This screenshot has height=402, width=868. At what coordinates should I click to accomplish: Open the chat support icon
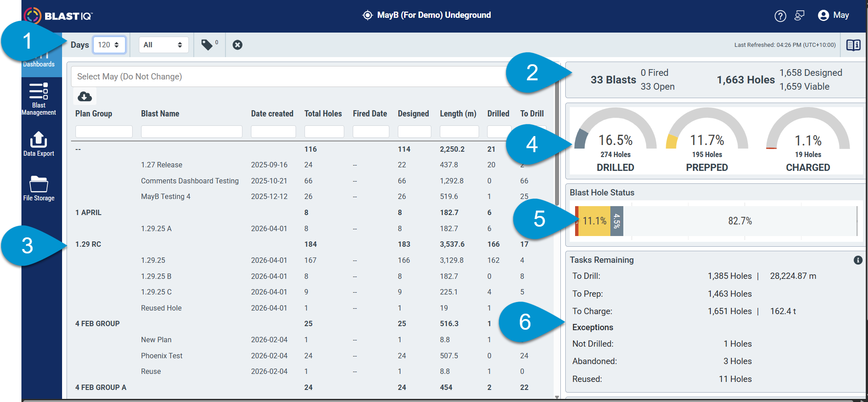(x=799, y=16)
